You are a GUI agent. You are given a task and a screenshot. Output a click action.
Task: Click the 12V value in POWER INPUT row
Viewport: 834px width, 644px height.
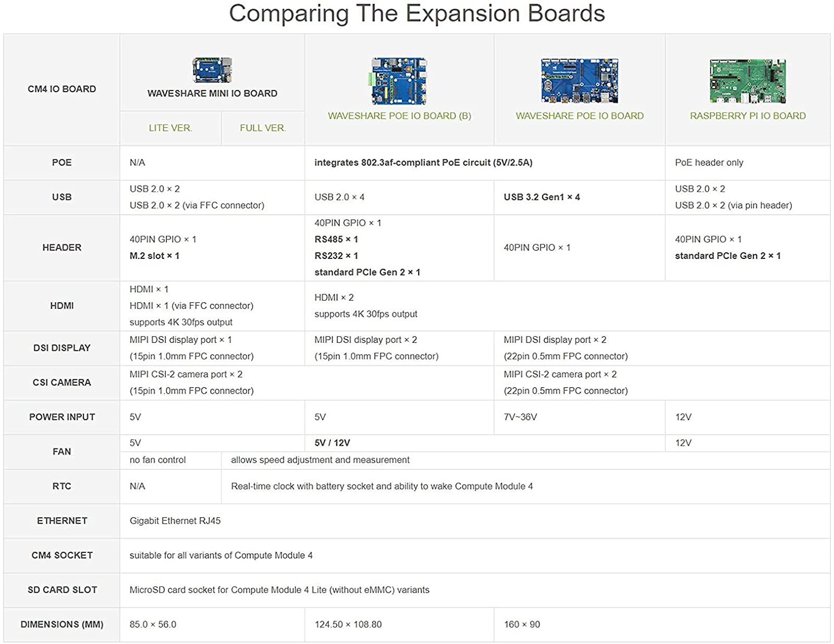click(683, 417)
